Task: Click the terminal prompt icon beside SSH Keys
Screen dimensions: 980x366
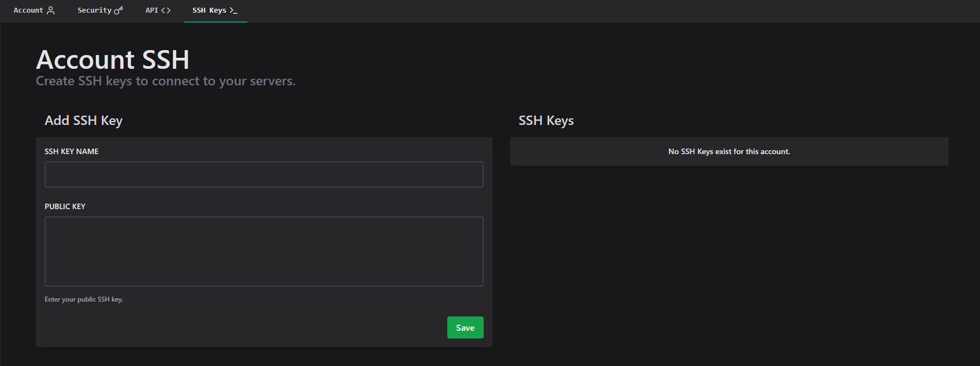Action: coord(233,10)
